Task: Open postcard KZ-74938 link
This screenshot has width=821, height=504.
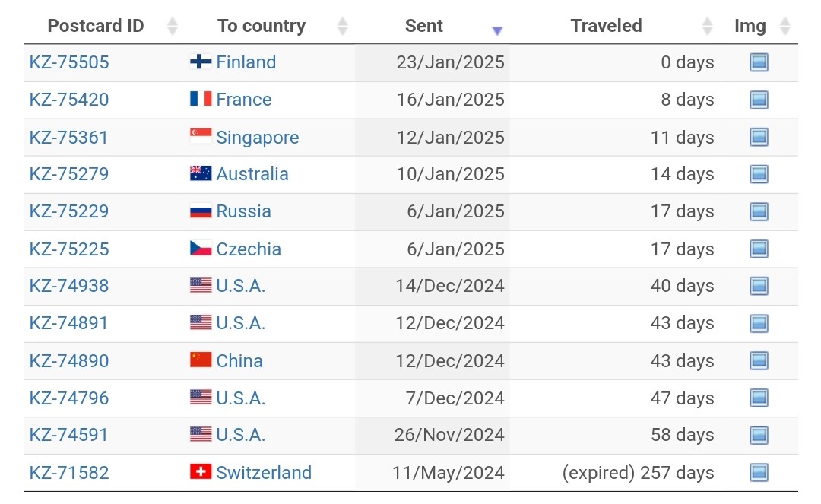Action: [x=69, y=286]
